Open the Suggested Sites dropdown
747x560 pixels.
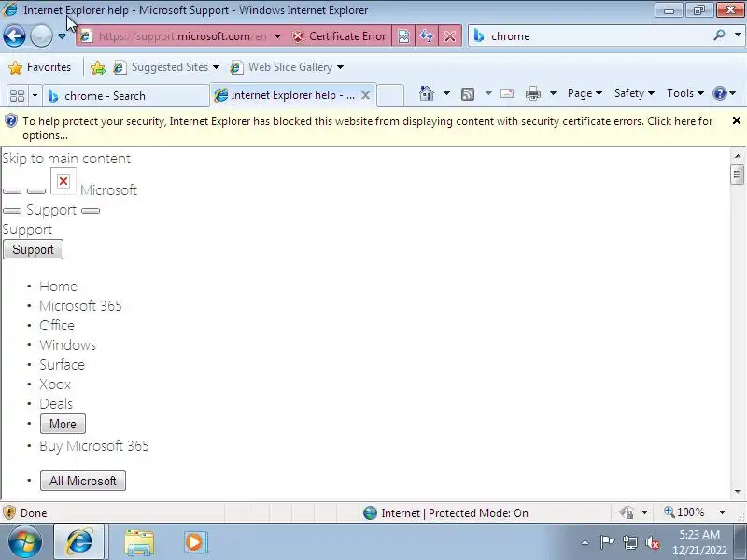166,67
